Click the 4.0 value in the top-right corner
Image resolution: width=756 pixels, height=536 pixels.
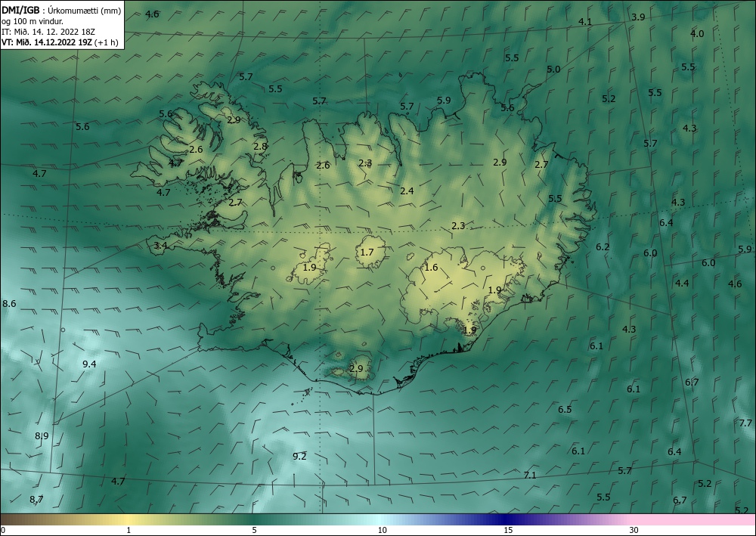click(697, 34)
